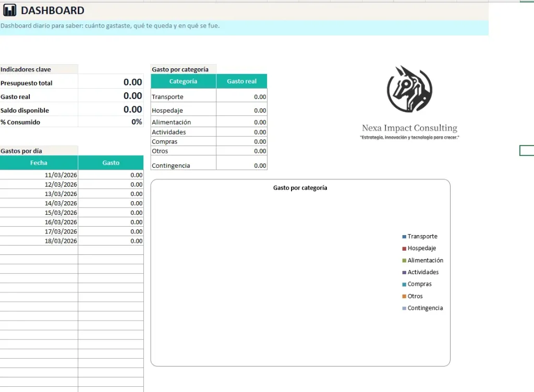The image size is (534, 392).
Task: Click the Compras legend entry
Action: click(417, 284)
